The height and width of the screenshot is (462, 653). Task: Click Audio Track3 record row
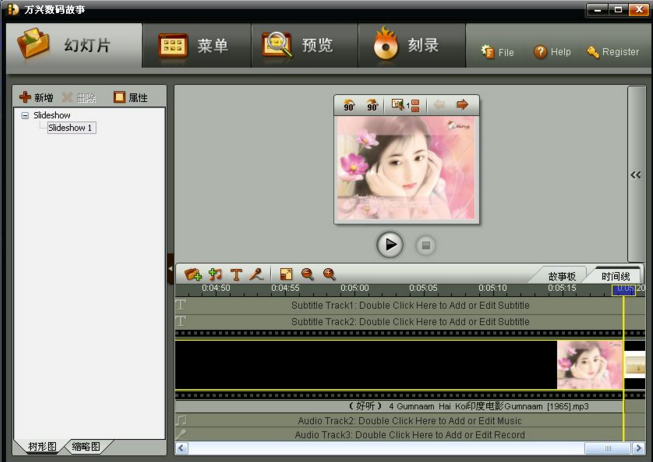410,435
